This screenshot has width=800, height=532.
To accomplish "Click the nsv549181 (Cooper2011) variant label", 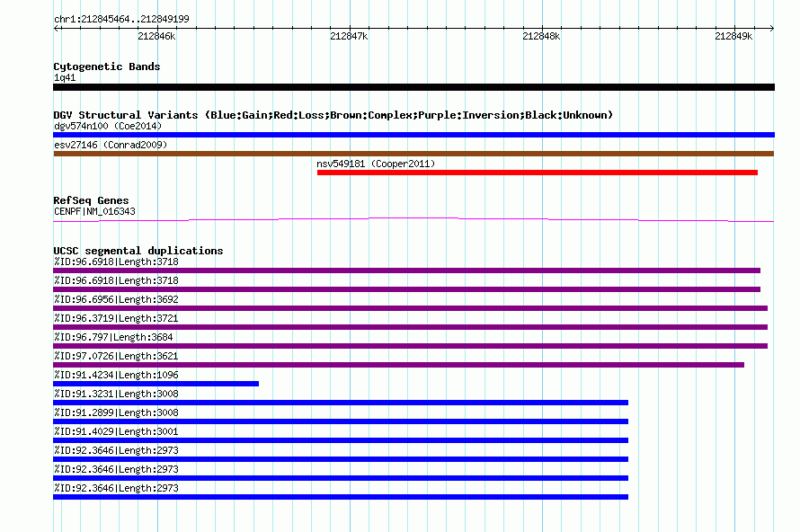I will 376,164.
